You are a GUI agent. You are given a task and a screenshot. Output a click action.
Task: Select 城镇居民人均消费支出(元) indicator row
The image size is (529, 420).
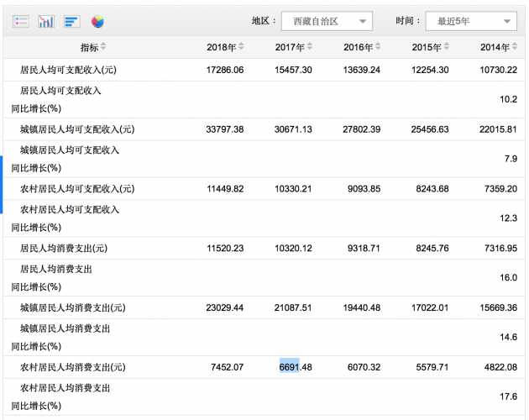69,308
